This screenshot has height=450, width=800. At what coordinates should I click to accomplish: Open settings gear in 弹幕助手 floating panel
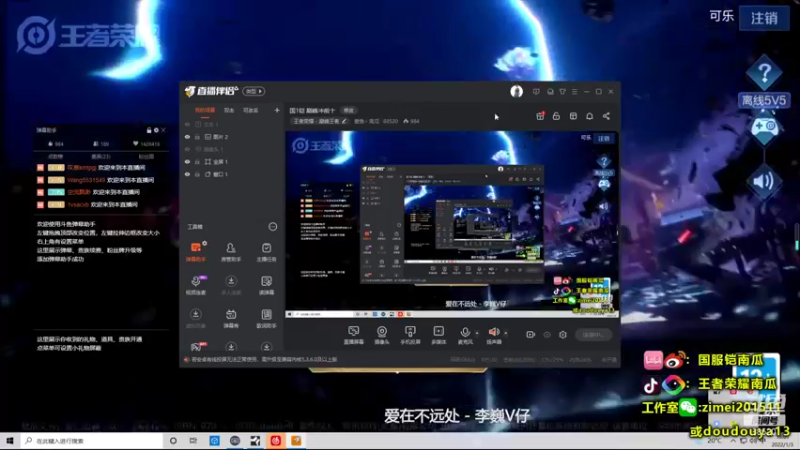(x=156, y=130)
